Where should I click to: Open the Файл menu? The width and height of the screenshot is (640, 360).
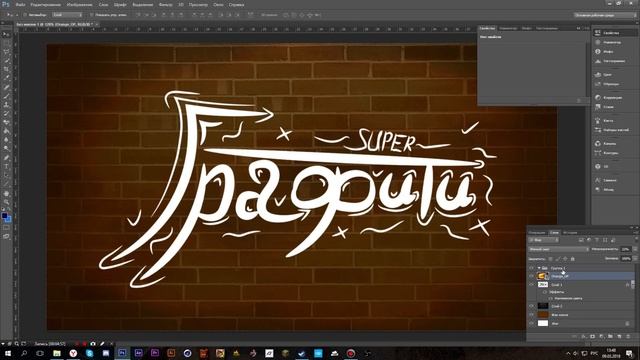tap(20, 4)
